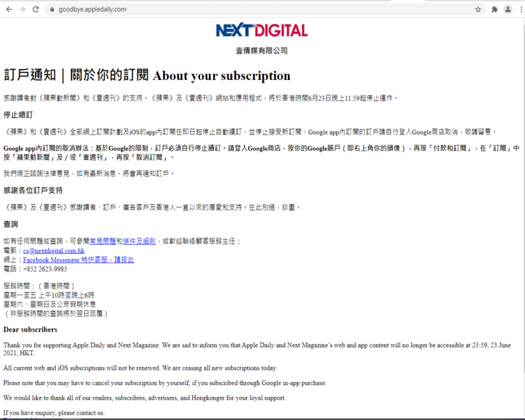
Task: View site information via the lock icon
Action: point(52,9)
